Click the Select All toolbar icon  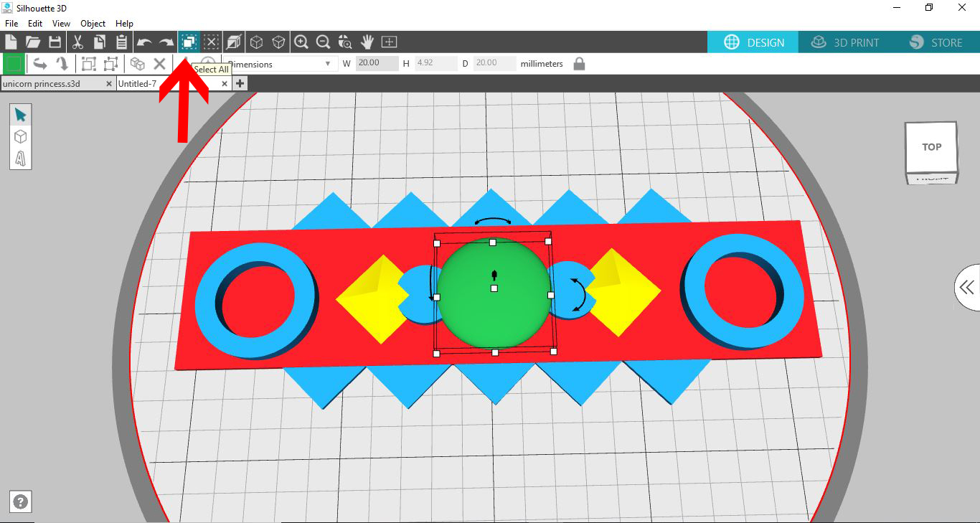[189, 42]
